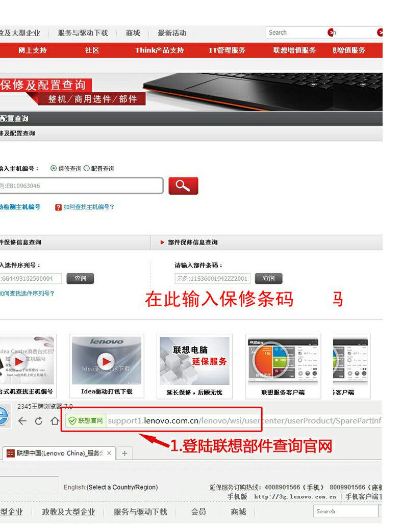Open 最新活动 in the top menu

pos(172,33)
